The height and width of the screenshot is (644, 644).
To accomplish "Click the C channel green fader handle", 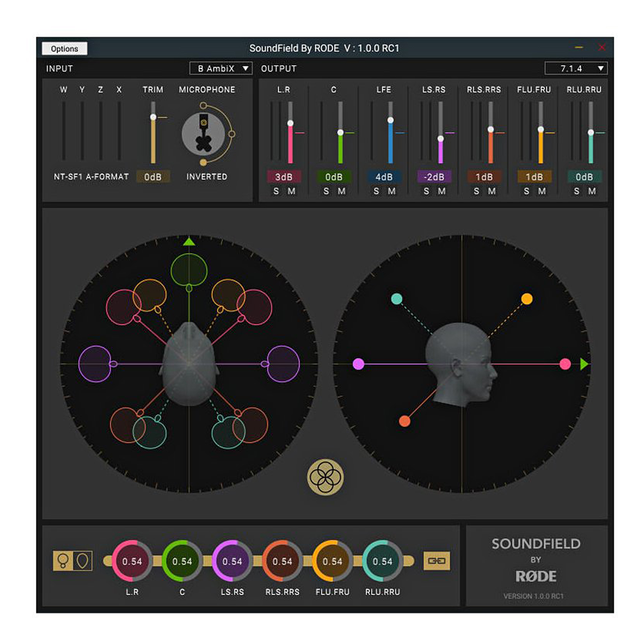I will tap(340, 132).
